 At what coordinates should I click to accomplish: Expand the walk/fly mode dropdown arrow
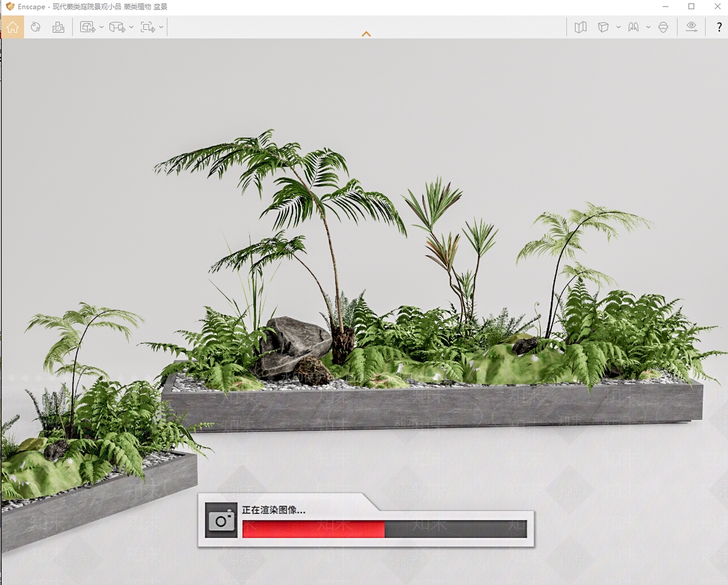pos(648,27)
